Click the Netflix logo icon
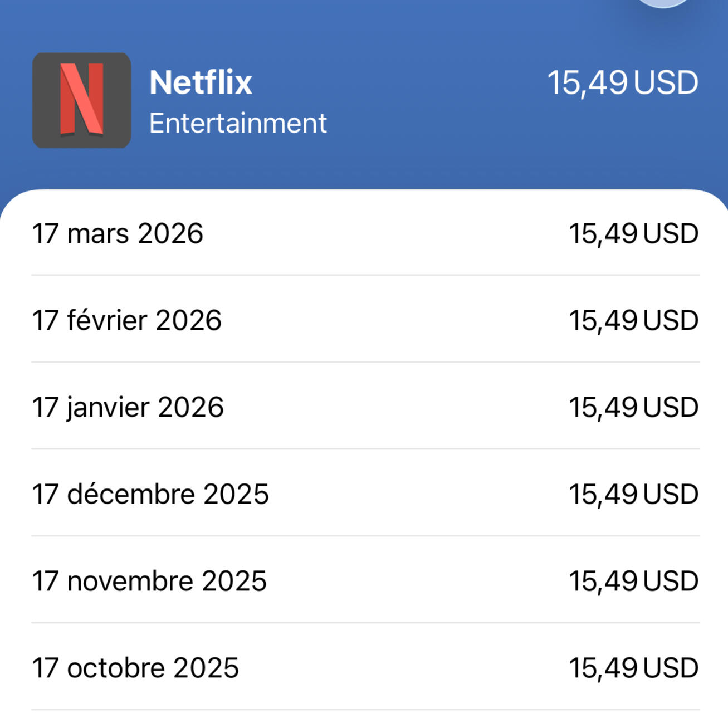Screen dimensions: 728x728 click(x=81, y=100)
